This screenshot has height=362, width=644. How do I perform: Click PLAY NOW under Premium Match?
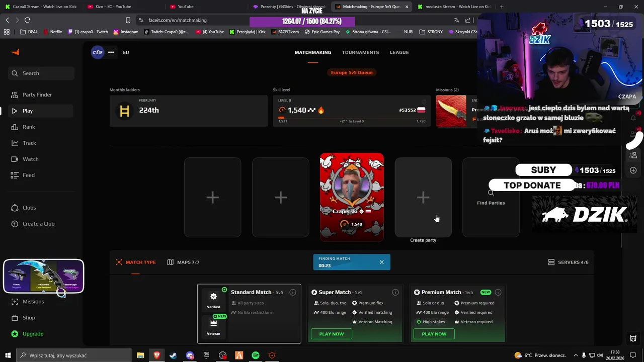pos(434,334)
